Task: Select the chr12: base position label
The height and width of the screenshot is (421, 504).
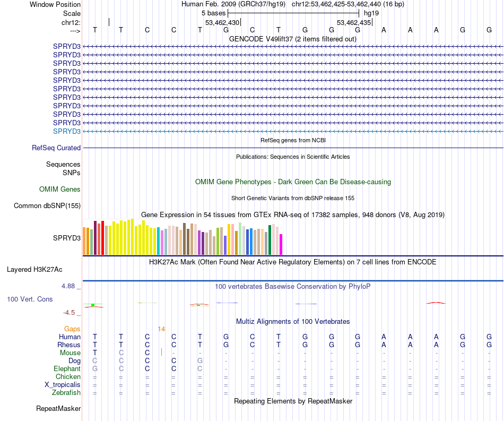Action: pos(71,22)
